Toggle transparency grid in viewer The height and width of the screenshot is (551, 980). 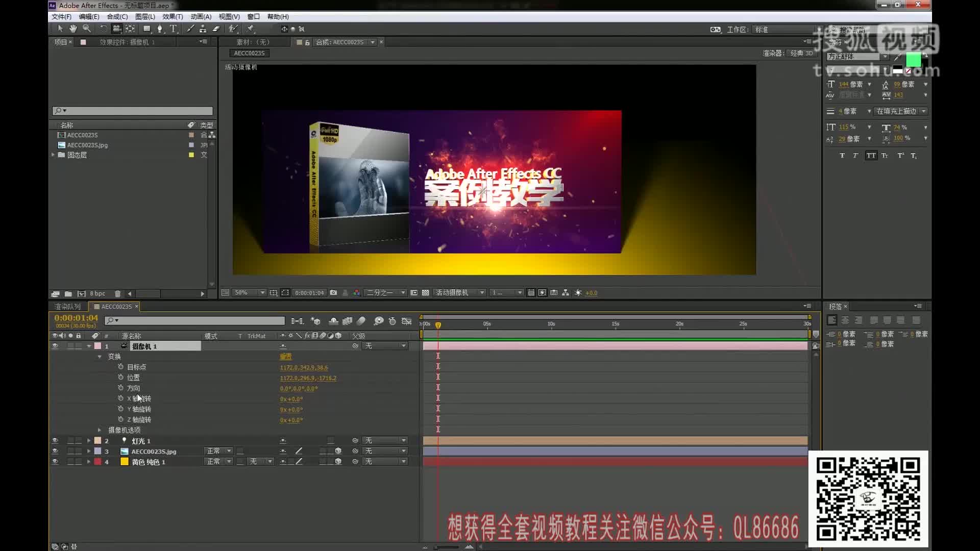[425, 293]
